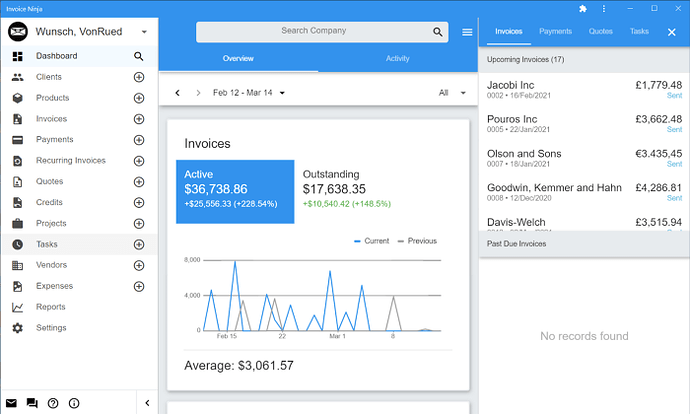Click the info about icon
Screen dimensions: 690x414
pyautogui.click(x=74, y=403)
